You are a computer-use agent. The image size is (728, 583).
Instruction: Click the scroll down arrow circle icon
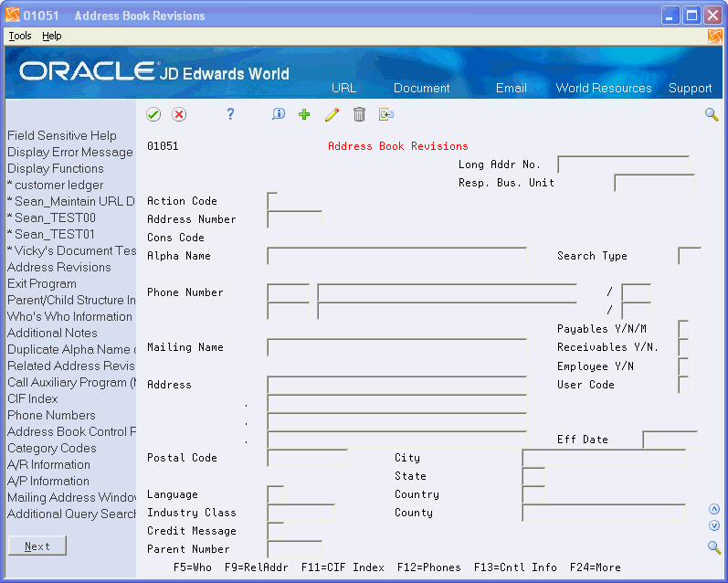click(714, 525)
